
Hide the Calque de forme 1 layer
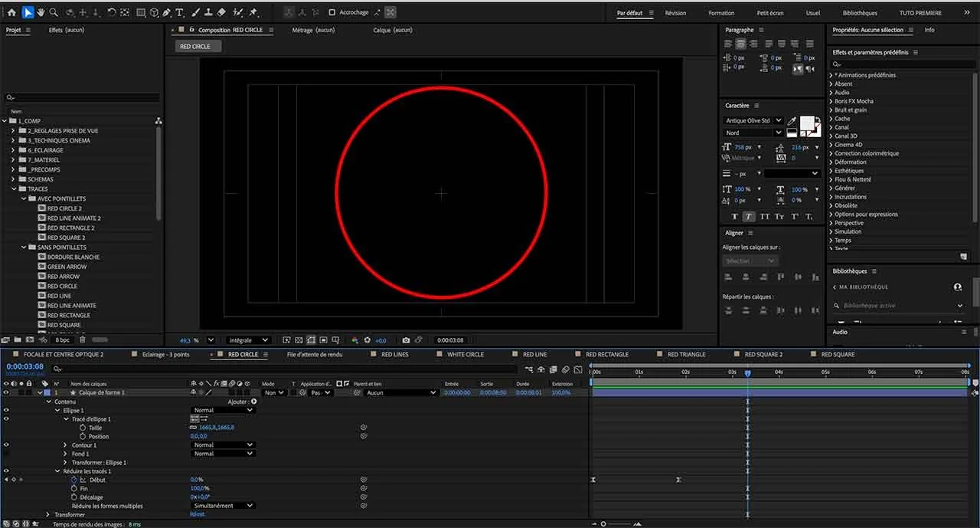click(x=6, y=392)
